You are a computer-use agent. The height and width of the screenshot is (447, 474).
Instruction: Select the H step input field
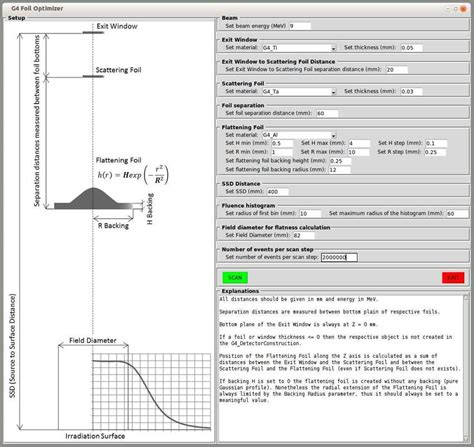436,143
